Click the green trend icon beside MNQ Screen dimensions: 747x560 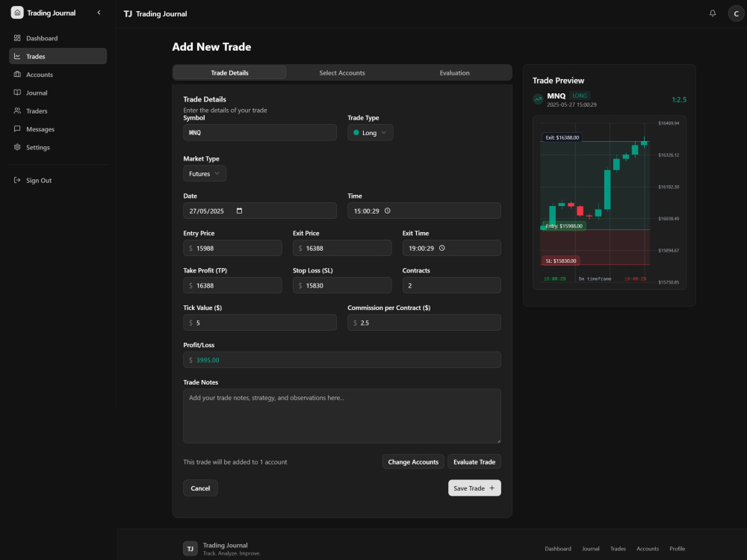pyautogui.click(x=538, y=99)
